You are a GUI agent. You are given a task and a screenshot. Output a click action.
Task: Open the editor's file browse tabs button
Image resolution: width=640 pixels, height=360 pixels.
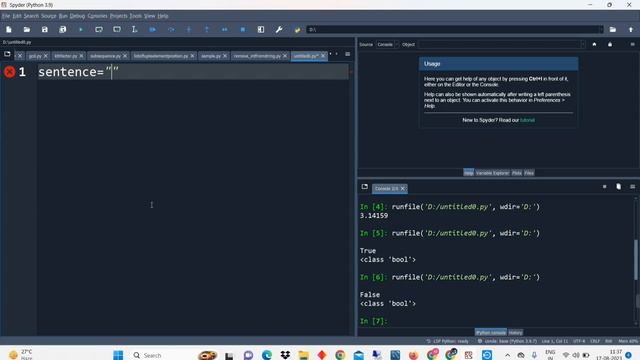point(7,54)
